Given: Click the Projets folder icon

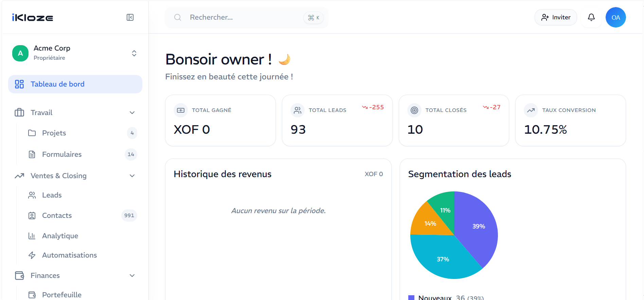Looking at the screenshot, I should pos(32,133).
